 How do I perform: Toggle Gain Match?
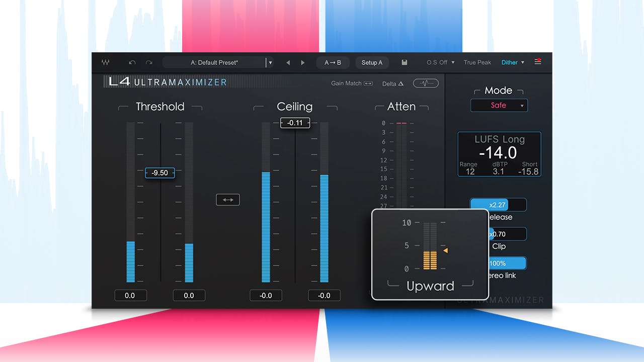(x=352, y=83)
